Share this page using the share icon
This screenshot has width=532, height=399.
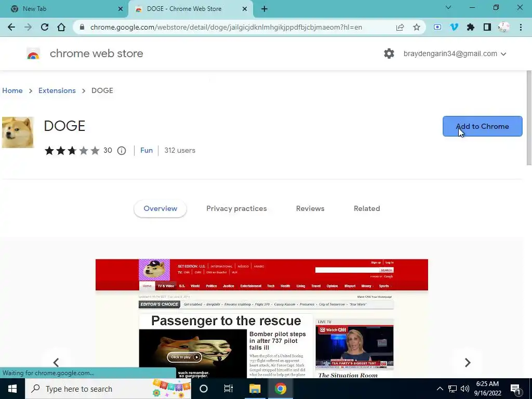[400, 27]
